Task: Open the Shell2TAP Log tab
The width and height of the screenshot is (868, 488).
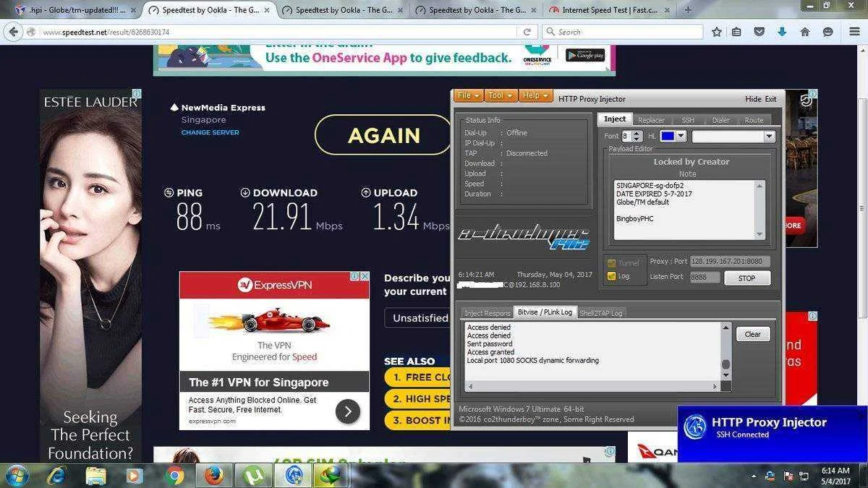Action: pyautogui.click(x=600, y=312)
